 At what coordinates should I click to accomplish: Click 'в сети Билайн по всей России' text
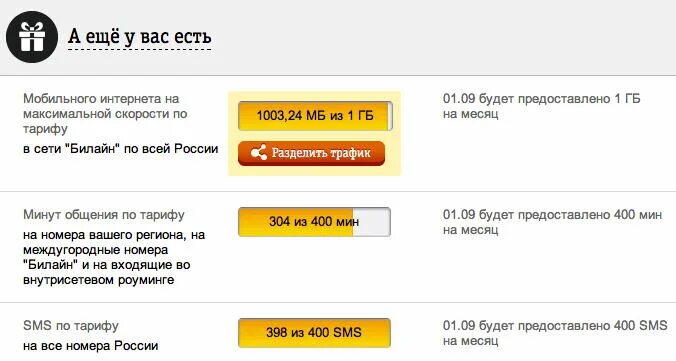(x=121, y=149)
